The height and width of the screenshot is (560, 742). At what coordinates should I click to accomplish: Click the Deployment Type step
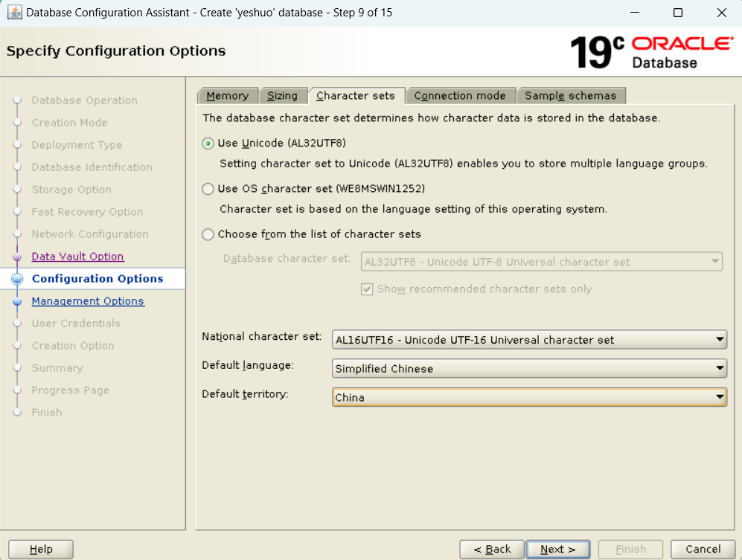tap(77, 145)
